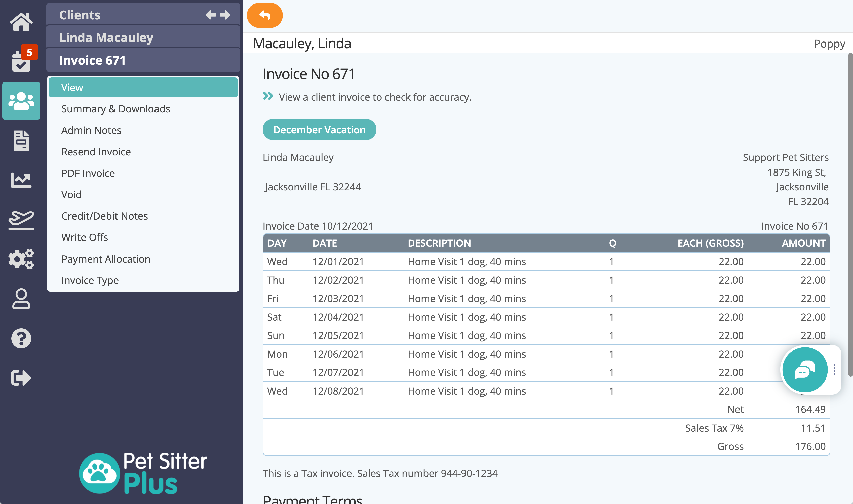
Task: Open the invoices document icon
Action: [21, 140]
